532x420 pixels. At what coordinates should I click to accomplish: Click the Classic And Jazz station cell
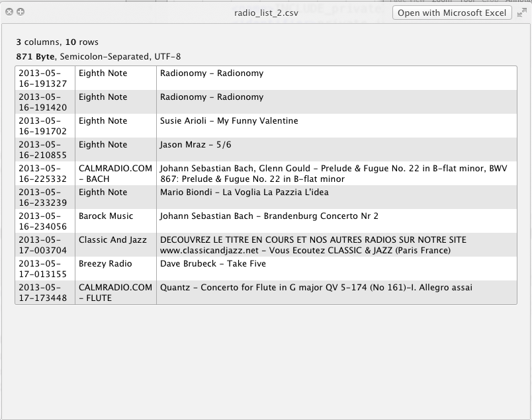point(116,245)
